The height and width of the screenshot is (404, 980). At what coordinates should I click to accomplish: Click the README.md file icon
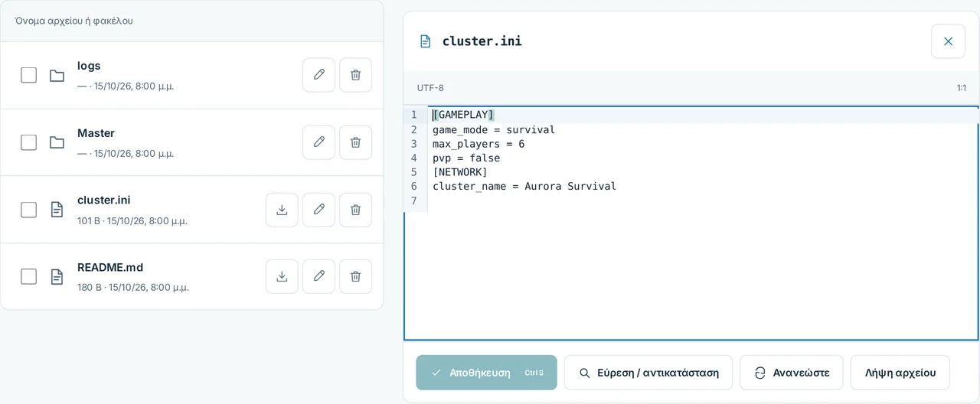point(57,276)
